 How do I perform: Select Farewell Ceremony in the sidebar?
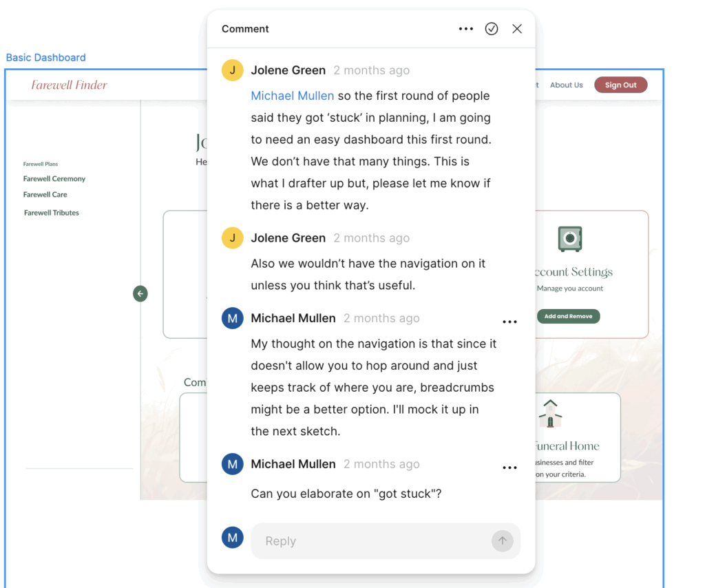point(54,179)
